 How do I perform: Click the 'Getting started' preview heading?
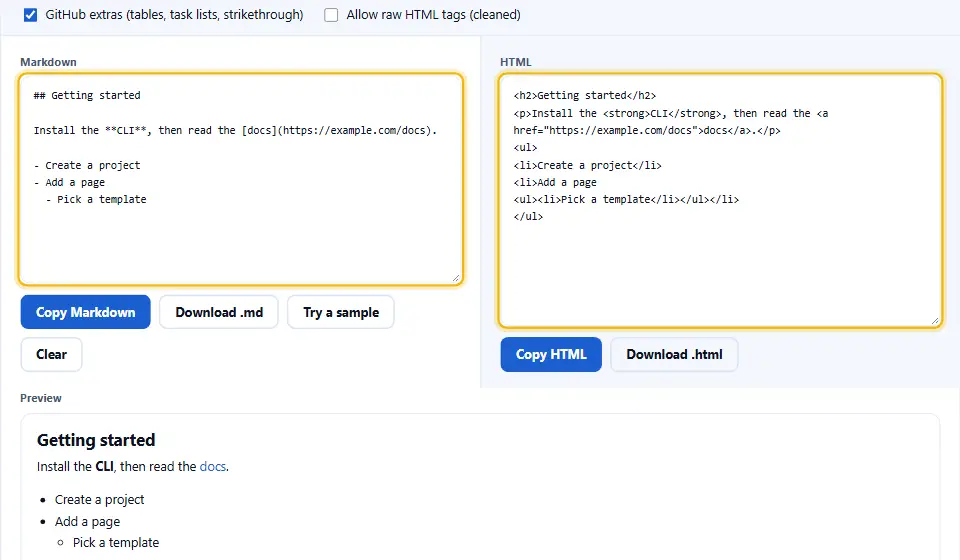tap(96, 440)
